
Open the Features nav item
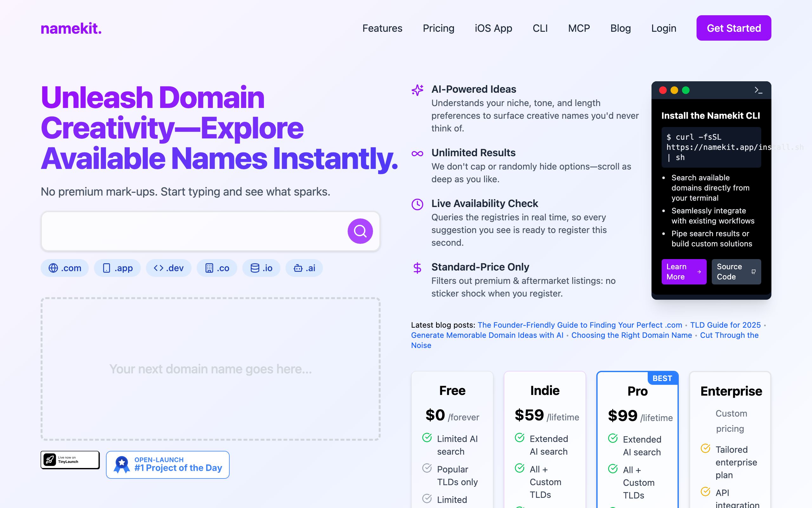pyautogui.click(x=382, y=28)
